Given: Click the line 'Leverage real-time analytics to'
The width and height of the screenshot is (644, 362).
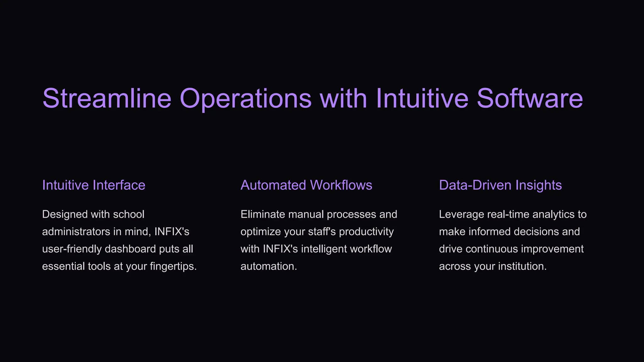Looking at the screenshot, I should [x=513, y=214].
